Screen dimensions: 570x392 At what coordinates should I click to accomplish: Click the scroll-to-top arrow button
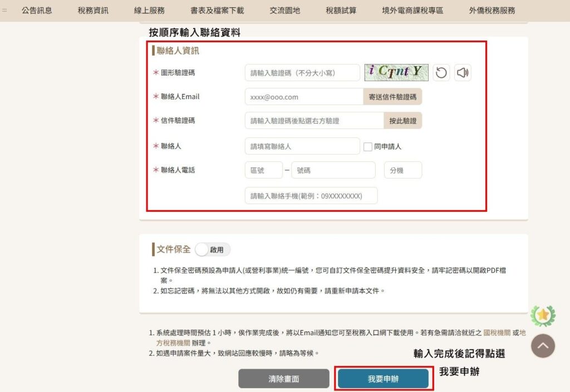543,346
